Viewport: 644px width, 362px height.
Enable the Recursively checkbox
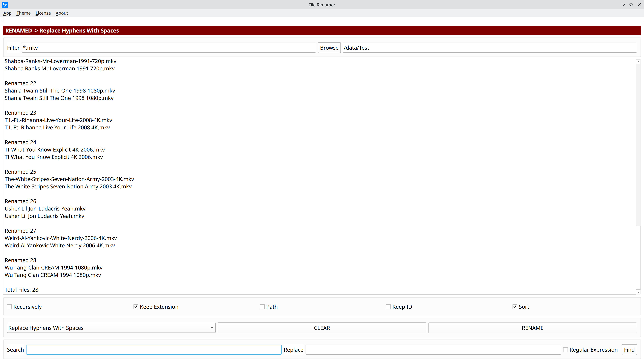(x=10, y=307)
